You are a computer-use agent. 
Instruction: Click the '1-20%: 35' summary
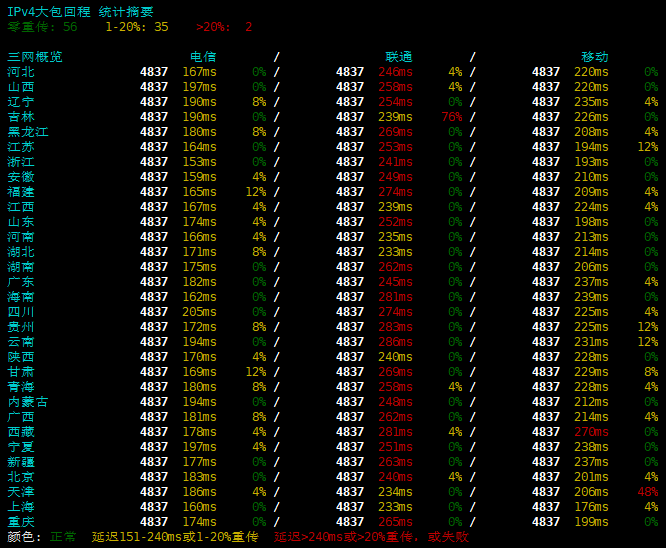pyautogui.click(x=137, y=27)
